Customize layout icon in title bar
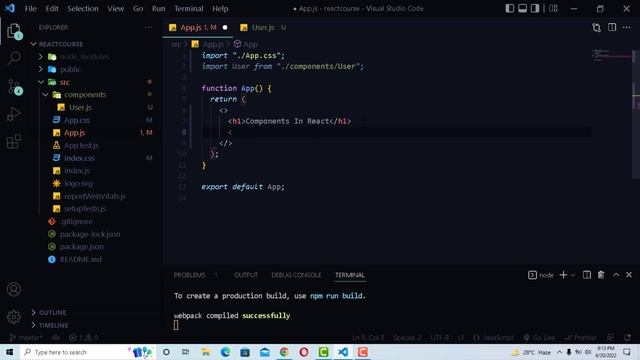640x360 pixels. (x=553, y=8)
